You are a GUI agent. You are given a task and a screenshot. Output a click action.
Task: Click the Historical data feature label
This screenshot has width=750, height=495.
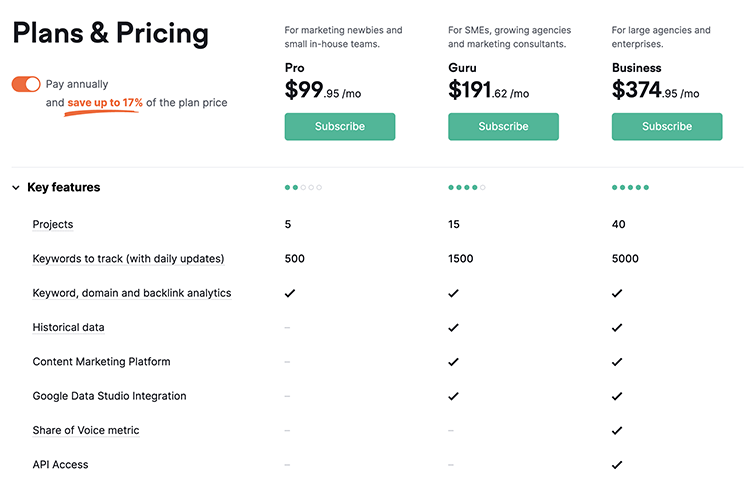pyautogui.click(x=68, y=328)
